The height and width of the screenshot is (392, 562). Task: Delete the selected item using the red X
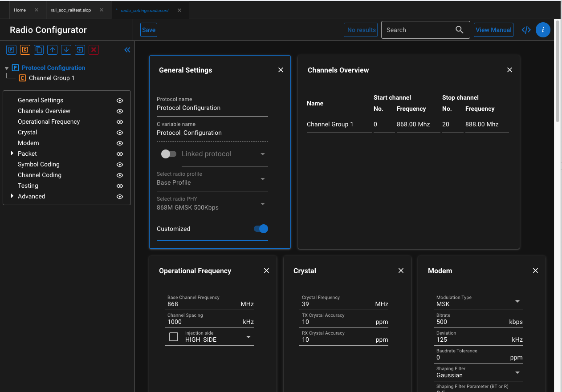point(94,50)
